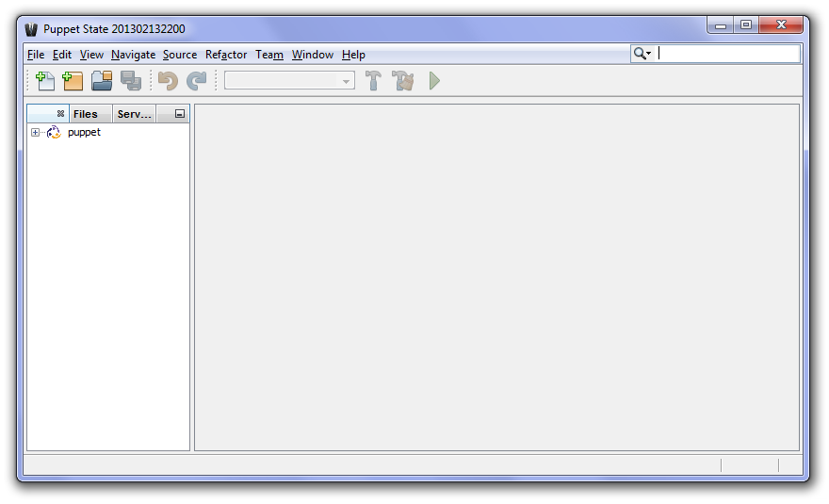Screen dimensions: 829x504
Task: Open the View menu
Action: coord(91,55)
